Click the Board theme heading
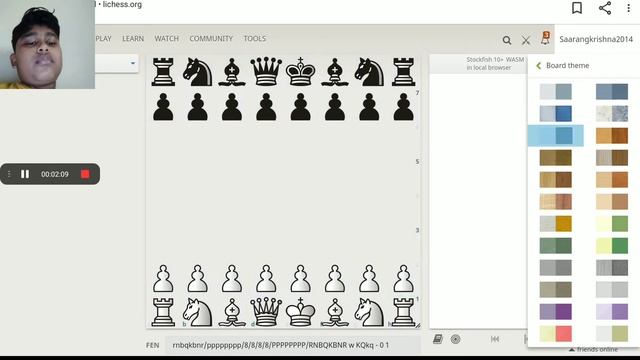This screenshot has width=640, height=360. [567, 66]
